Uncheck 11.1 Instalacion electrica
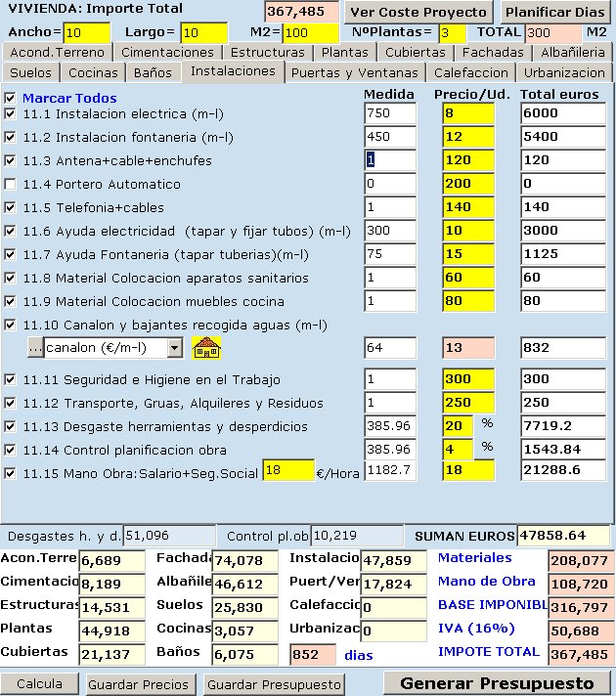This screenshot has height=696, width=616. (x=10, y=113)
